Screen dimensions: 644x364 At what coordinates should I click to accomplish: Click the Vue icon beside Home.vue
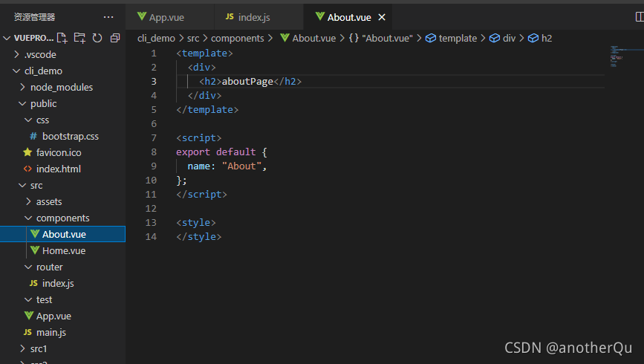tap(35, 250)
